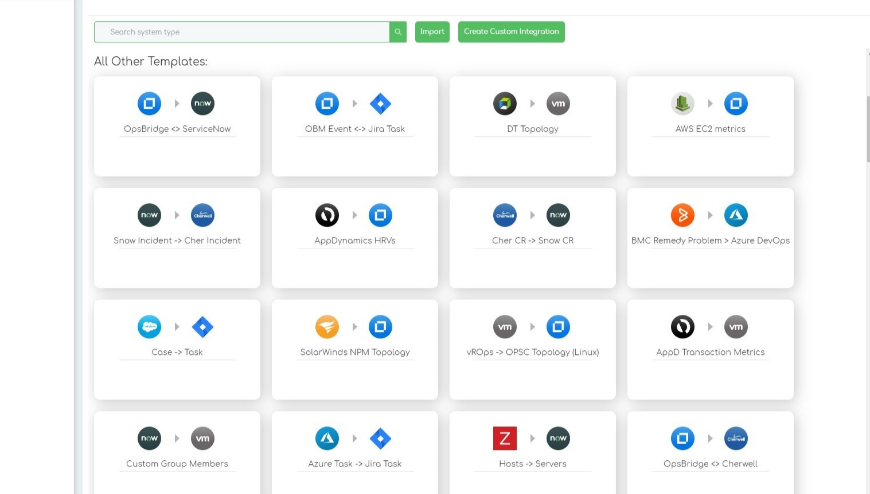Click vm icon in DT Topology card
The height and width of the screenshot is (494, 870).
(558, 103)
